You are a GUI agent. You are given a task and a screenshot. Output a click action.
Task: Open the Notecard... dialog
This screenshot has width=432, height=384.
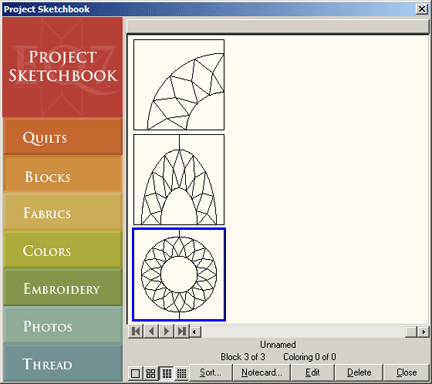click(x=262, y=373)
